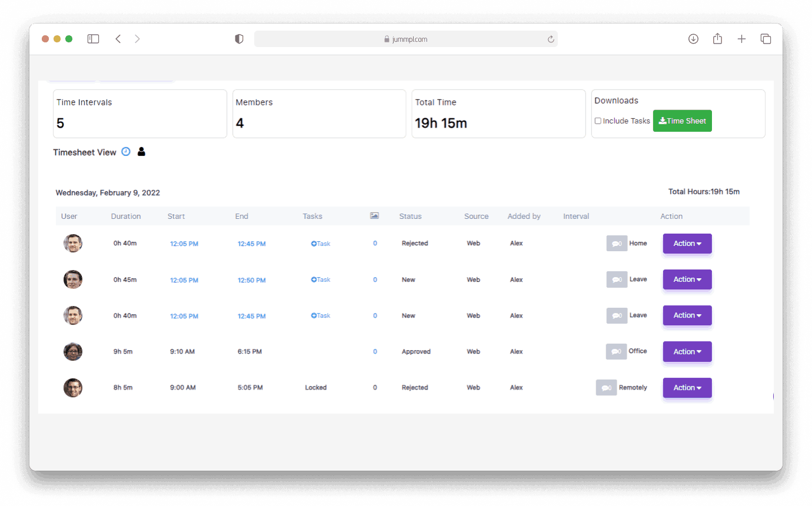Expand the Action menu for the 8h 5m entry
The image size is (812, 506).
point(687,387)
